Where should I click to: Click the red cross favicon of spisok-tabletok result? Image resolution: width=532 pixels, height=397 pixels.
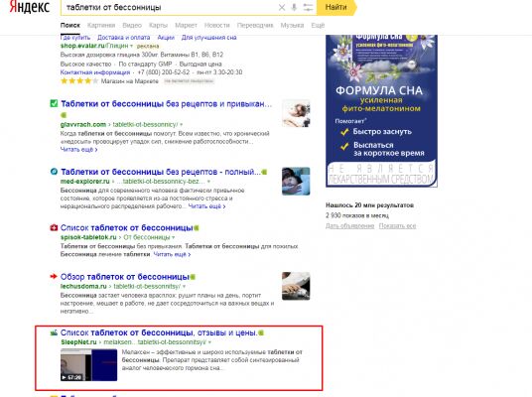coord(54,227)
